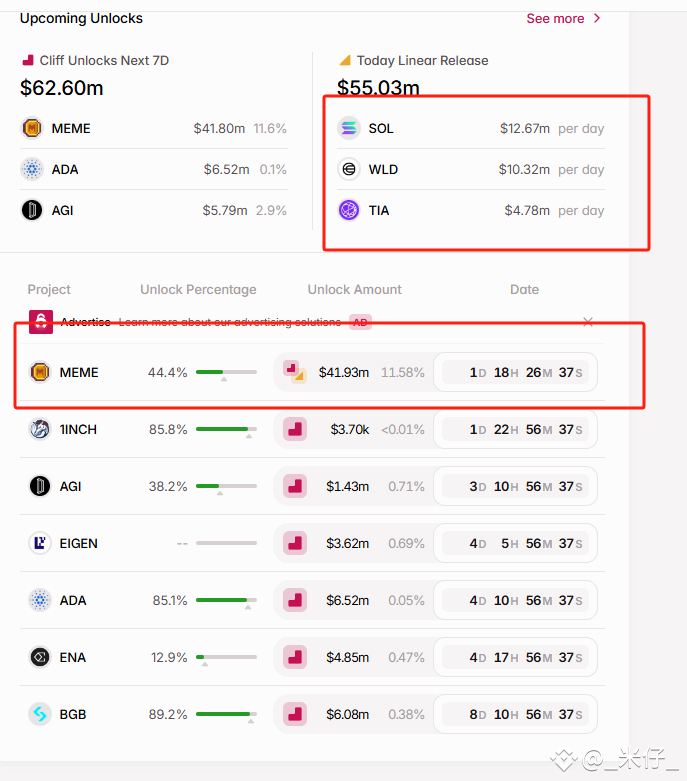Sort by Unlock Amount column header

354,289
